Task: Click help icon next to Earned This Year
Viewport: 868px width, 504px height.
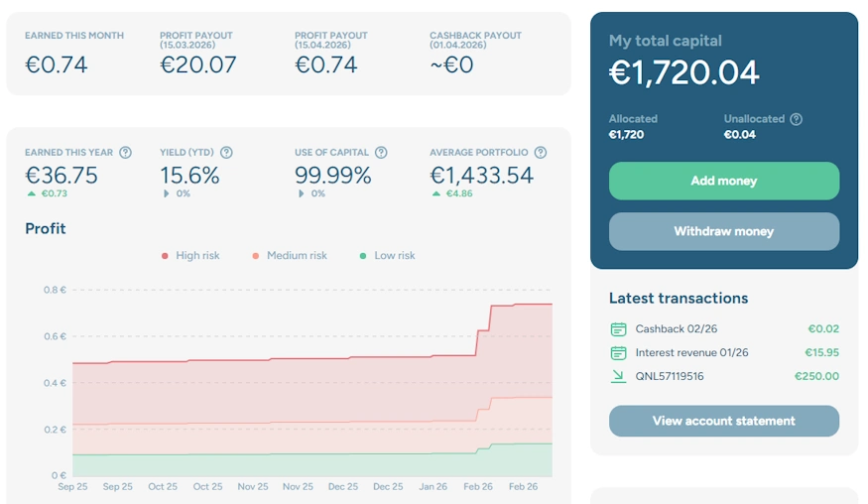Action: pyautogui.click(x=125, y=153)
